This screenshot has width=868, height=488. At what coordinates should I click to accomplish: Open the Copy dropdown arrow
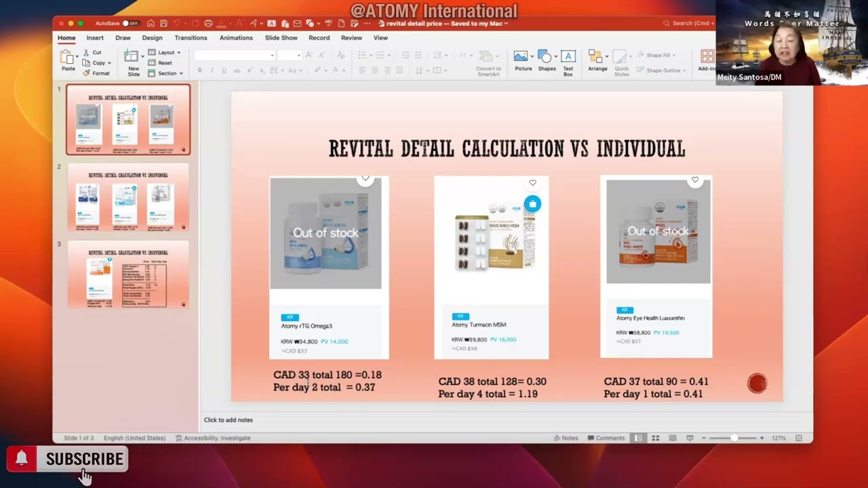[x=109, y=63]
